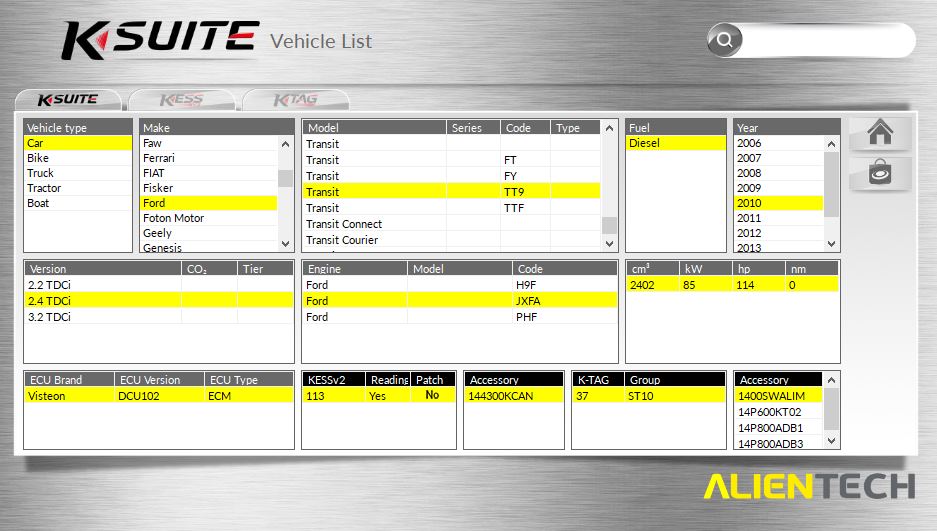Select year 2011
Viewport: 937px width, 531px height.
(779, 217)
